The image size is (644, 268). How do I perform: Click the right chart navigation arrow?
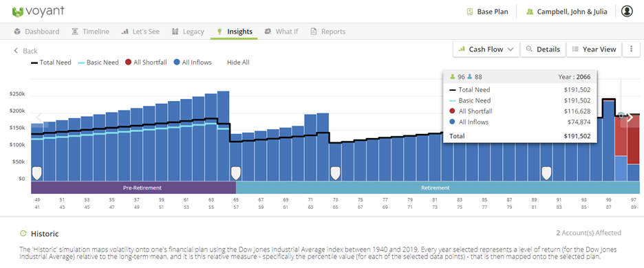(630, 118)
